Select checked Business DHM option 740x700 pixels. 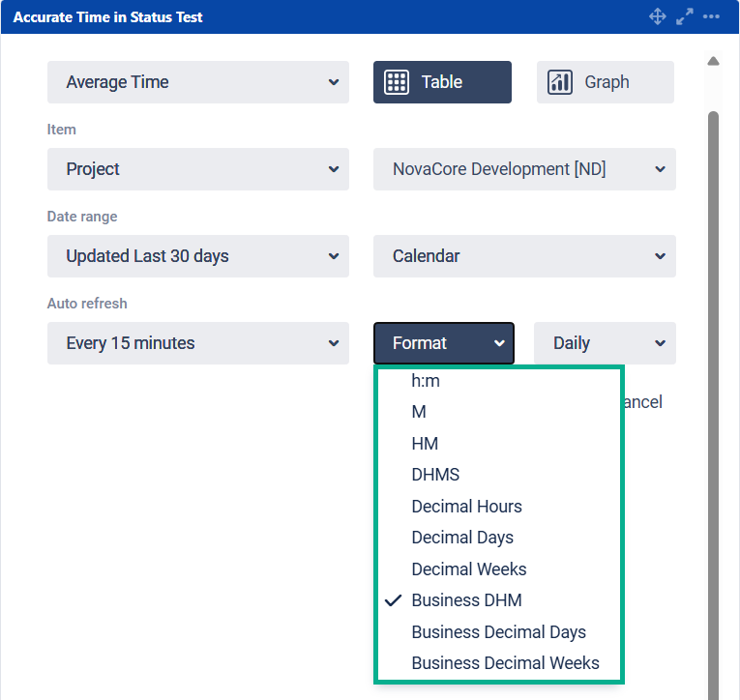(466, 600)
